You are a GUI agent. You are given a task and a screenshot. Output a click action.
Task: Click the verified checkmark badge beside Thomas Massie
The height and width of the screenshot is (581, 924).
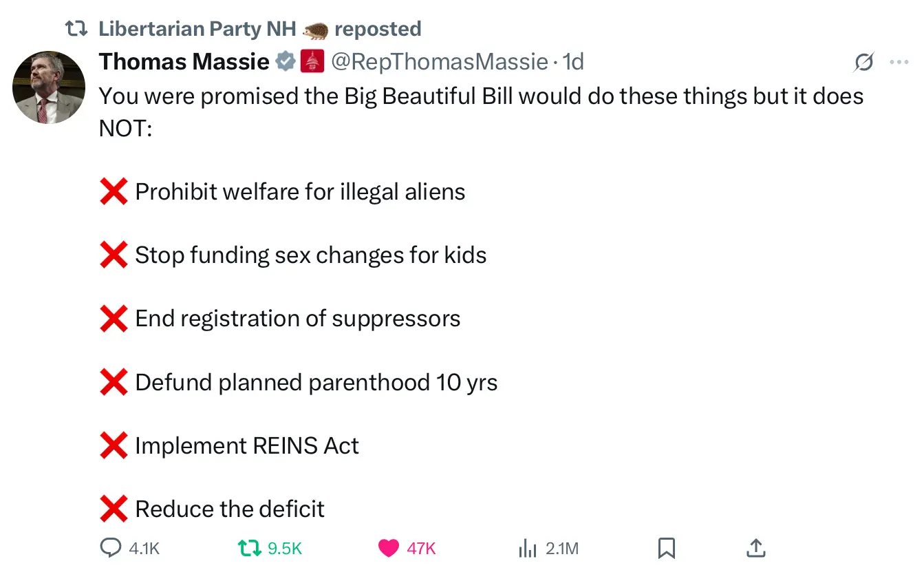point(286,62)
